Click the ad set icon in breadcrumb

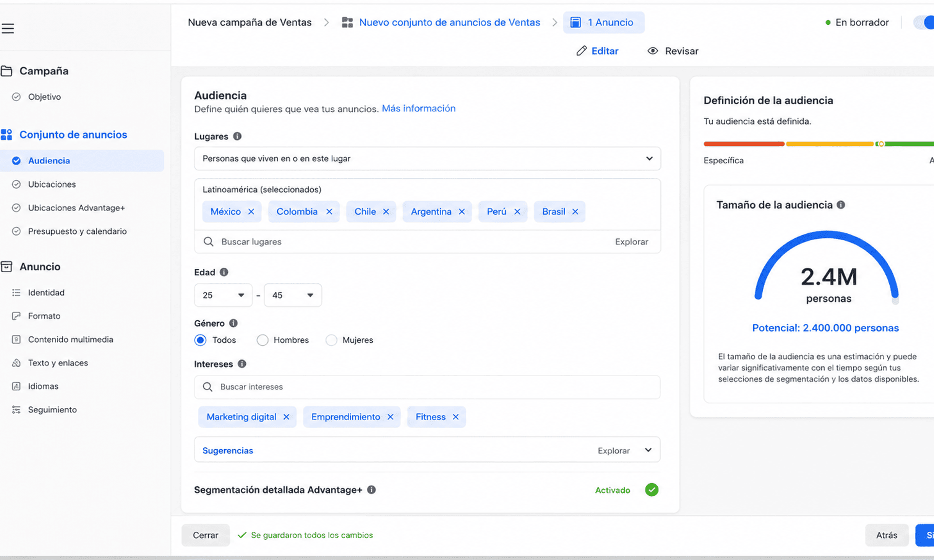click(x=347, y=22)
